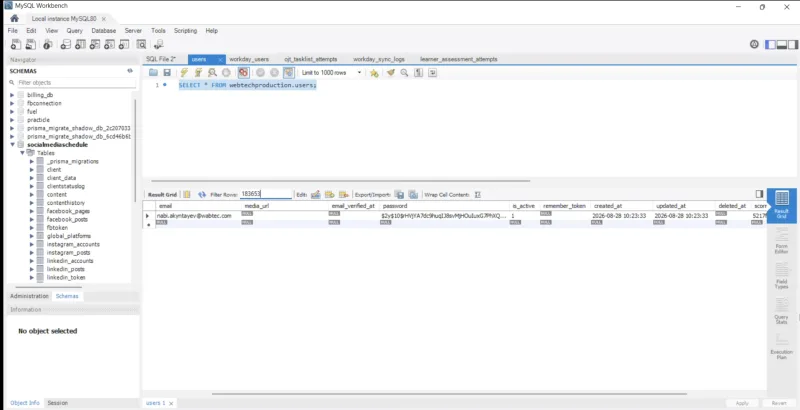The height and width of the screenshot is (410, 800).
Task: Export recordset to external file
Action: point(399,195)
